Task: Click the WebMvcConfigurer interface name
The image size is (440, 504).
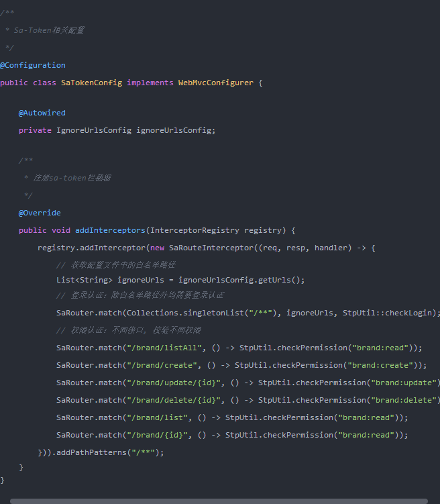Action: 215,83
